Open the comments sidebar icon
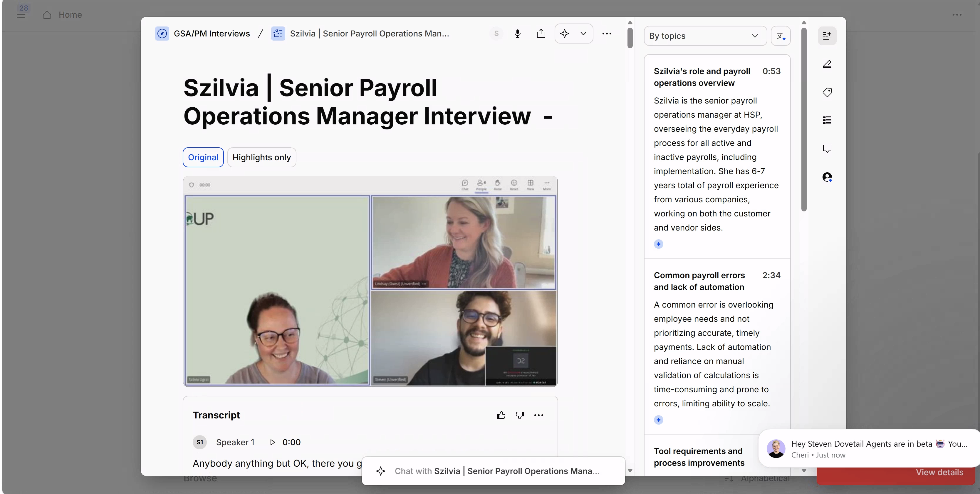980x494 pixels. (x=827, y=148)
